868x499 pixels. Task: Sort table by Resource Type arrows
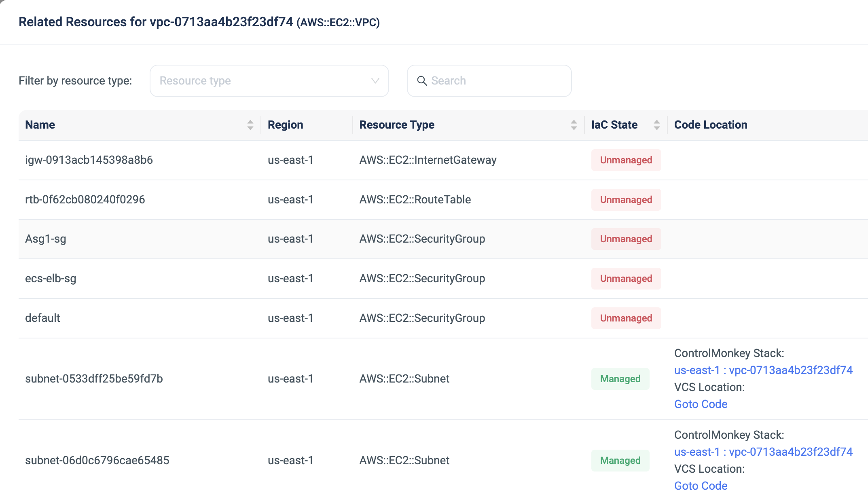[x=574, y=125]
